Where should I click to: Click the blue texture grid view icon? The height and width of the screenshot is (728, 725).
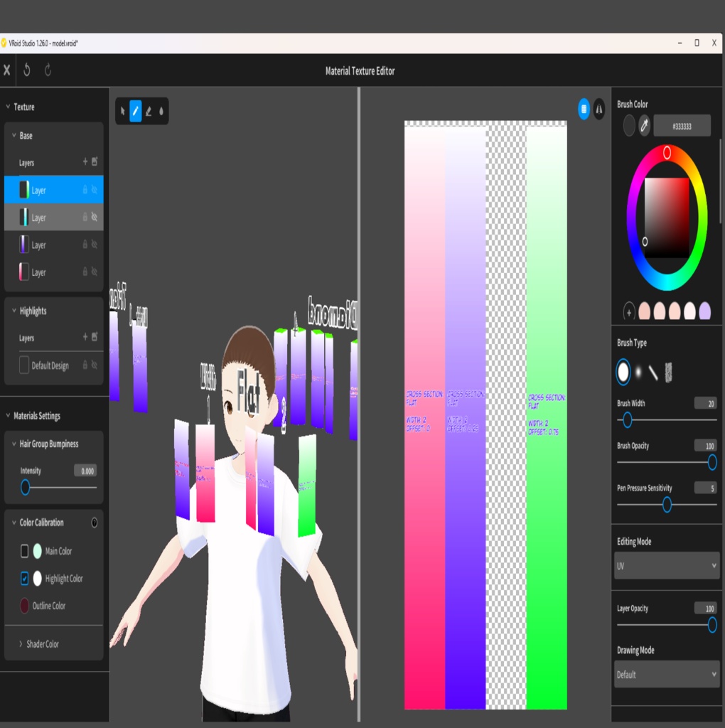(584, 109)
